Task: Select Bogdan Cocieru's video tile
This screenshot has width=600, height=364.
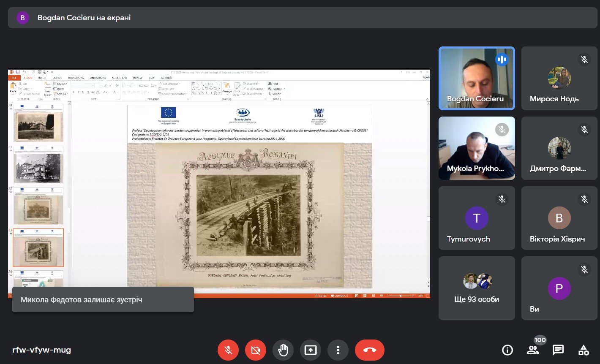Action: (x=477, y=78)
